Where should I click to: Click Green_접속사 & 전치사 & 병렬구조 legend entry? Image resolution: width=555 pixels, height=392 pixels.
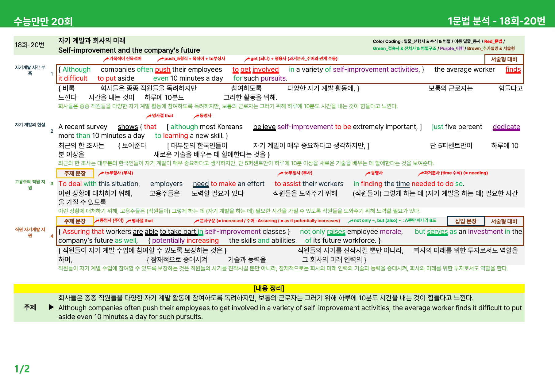(x=404, y=48)
